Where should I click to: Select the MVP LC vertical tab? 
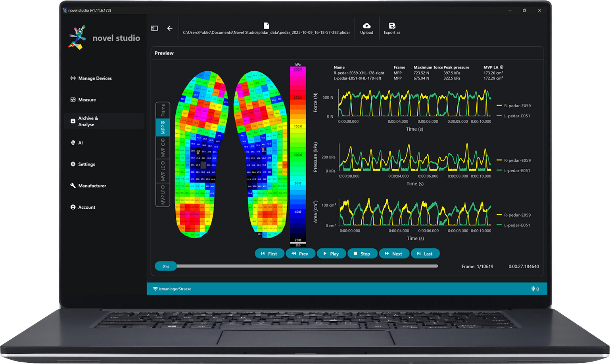[163, 171]
